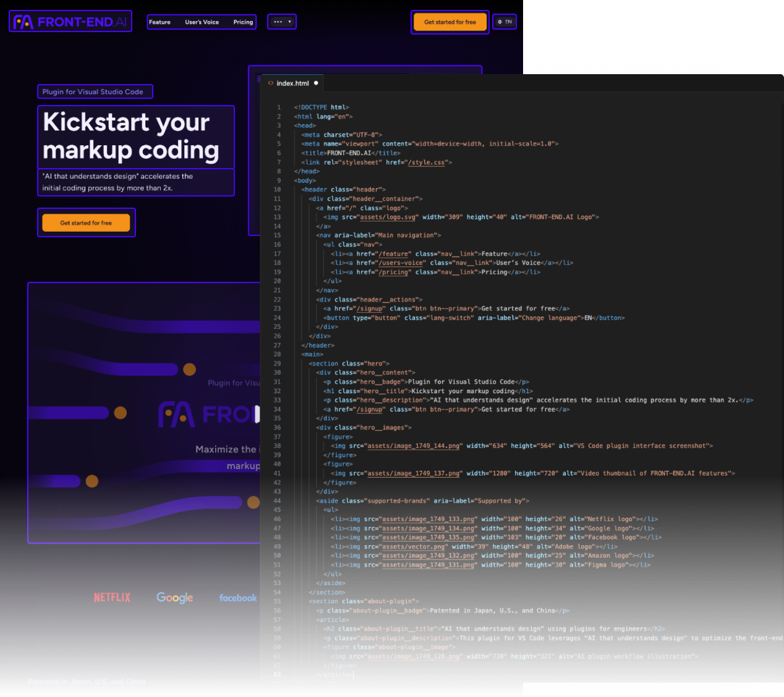Click the FA logo inside video thumbnail

177,414
